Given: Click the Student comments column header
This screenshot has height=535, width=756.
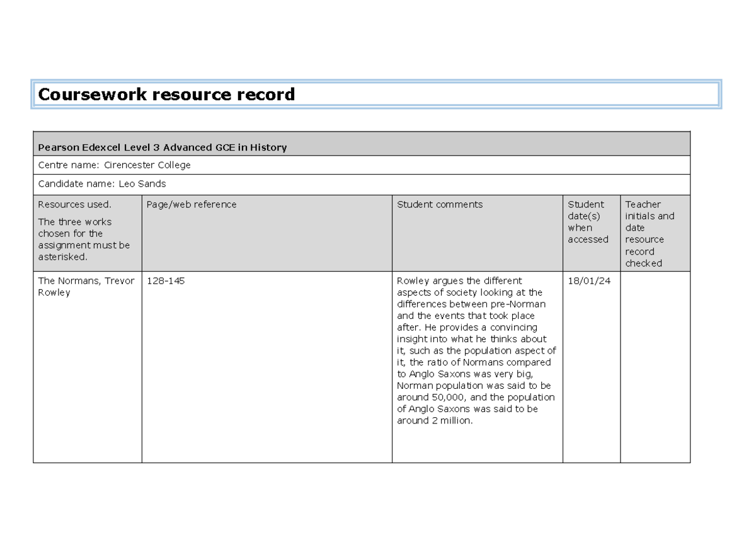Looking at the screenshot, I should (x=438, y=204).
